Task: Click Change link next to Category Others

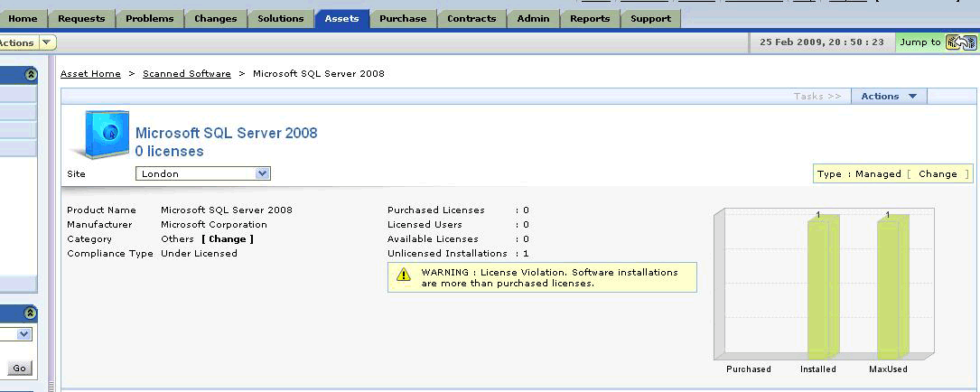Action: pyautogui.click(x=228, y=238)
